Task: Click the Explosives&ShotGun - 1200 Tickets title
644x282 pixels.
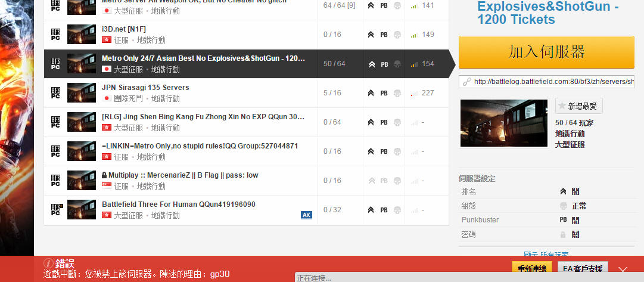Action: pos(548,13)
